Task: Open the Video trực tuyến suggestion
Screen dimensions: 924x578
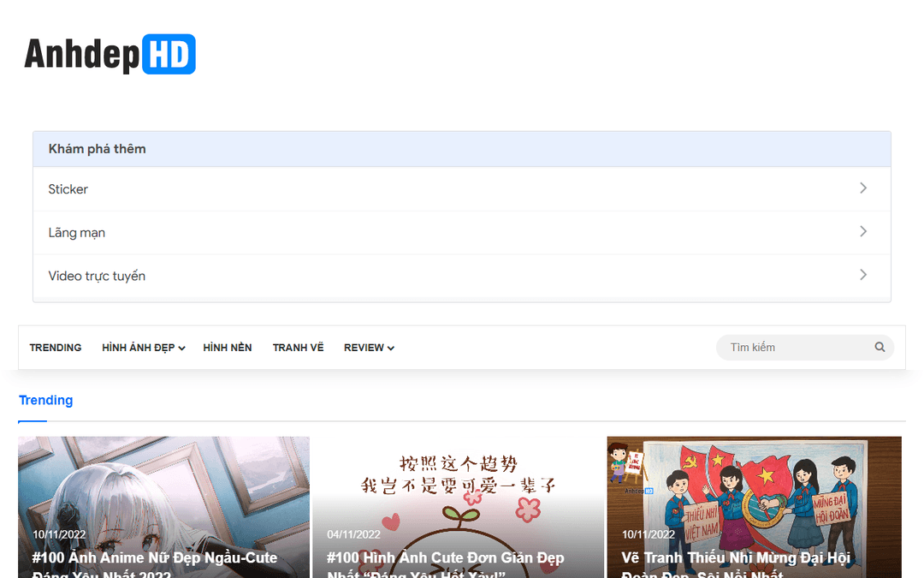Action: point(461,276)
